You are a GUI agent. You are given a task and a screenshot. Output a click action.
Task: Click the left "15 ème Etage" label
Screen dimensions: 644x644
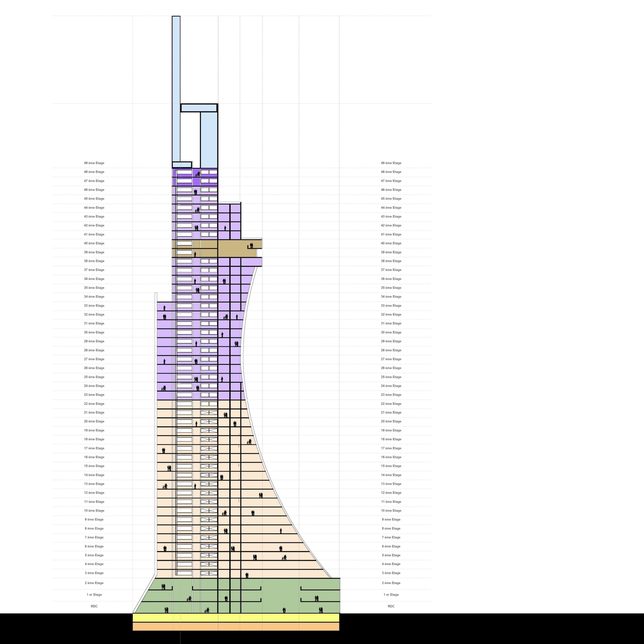tap(94, 466)
